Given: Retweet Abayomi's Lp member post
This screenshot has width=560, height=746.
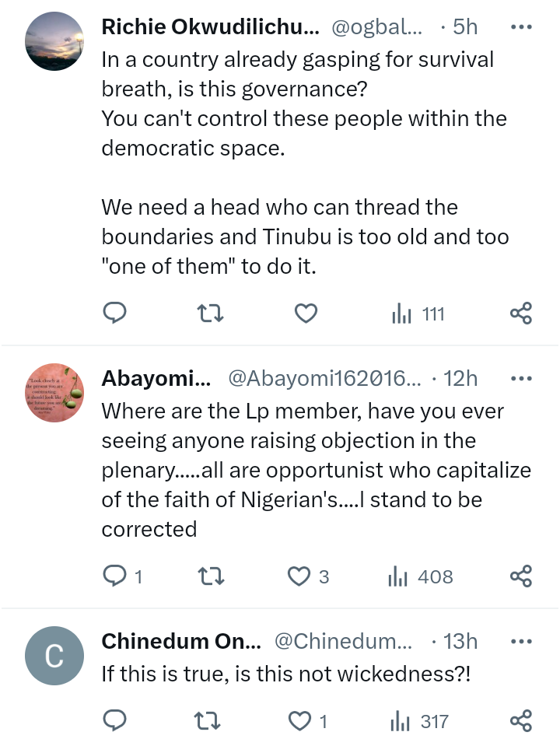Looking at the screenshot, I should (211, 576).
